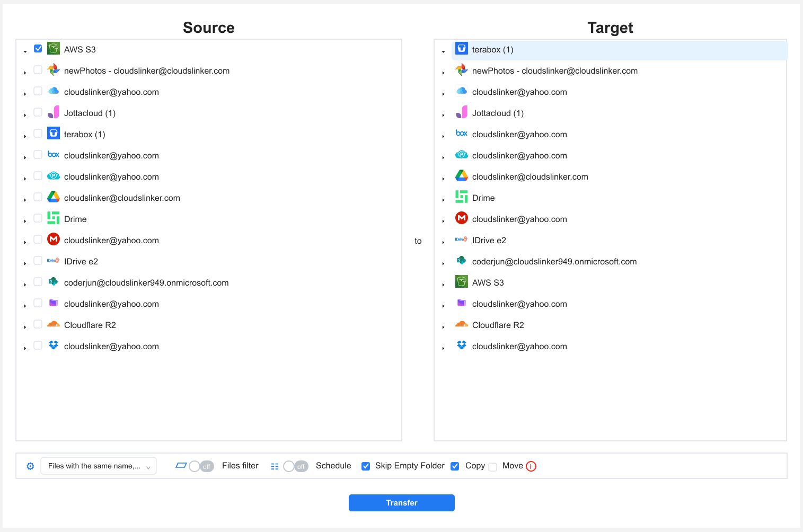Select Jottacloud (1) in Target list

coord(498,113)
